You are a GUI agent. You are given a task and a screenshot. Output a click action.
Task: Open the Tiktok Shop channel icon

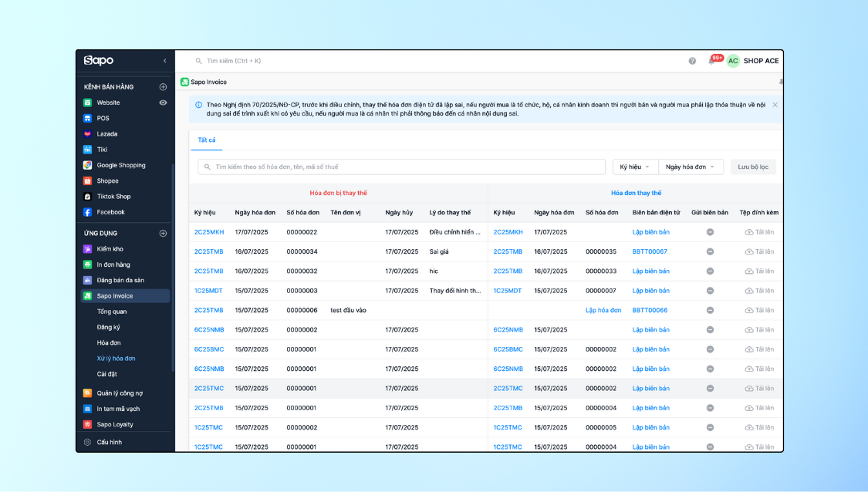click(88, 197)
